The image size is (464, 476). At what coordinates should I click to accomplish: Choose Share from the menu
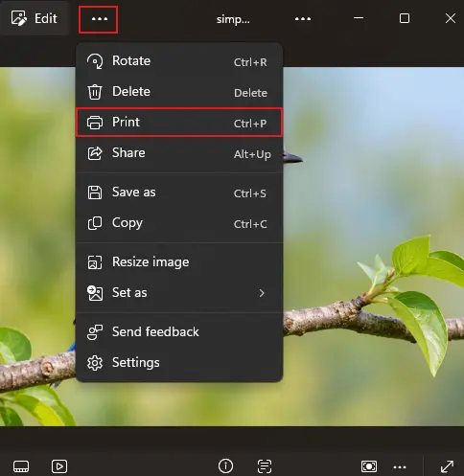(x=179, y=153)
